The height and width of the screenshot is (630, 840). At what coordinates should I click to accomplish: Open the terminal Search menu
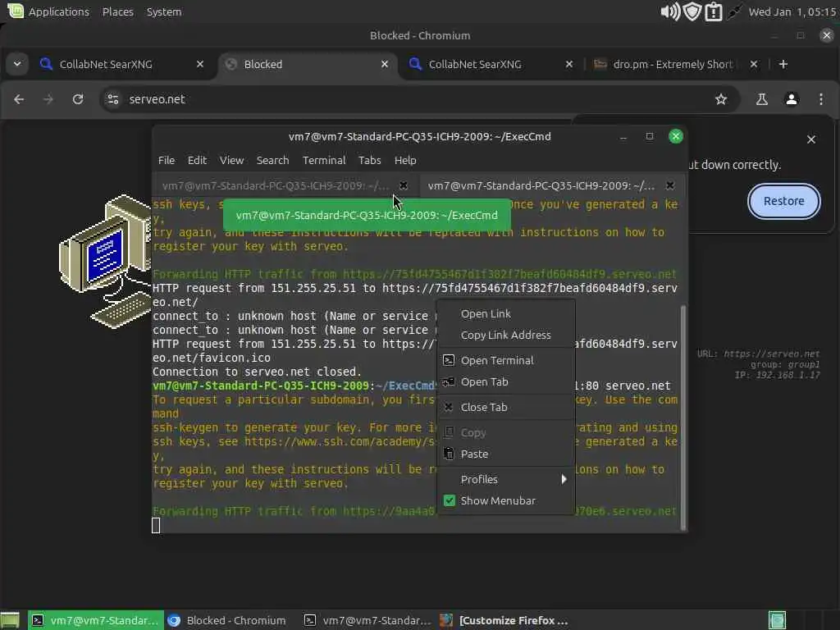click(272, 160)
